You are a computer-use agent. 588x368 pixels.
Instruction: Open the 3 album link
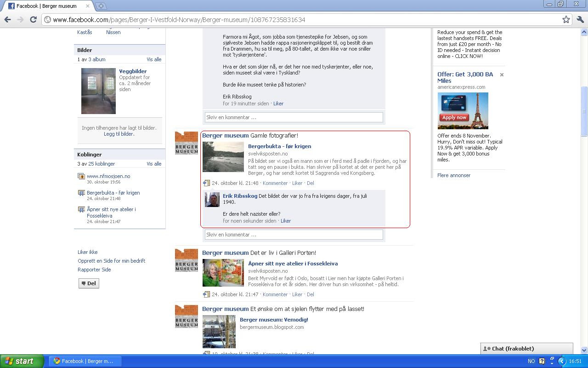click(x=97, y=59)
